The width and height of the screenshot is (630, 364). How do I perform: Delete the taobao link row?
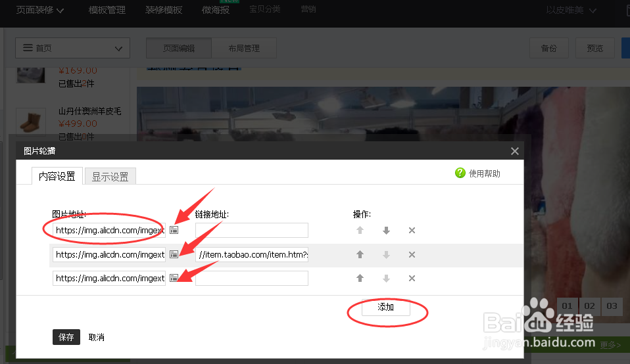coord(412,254)
